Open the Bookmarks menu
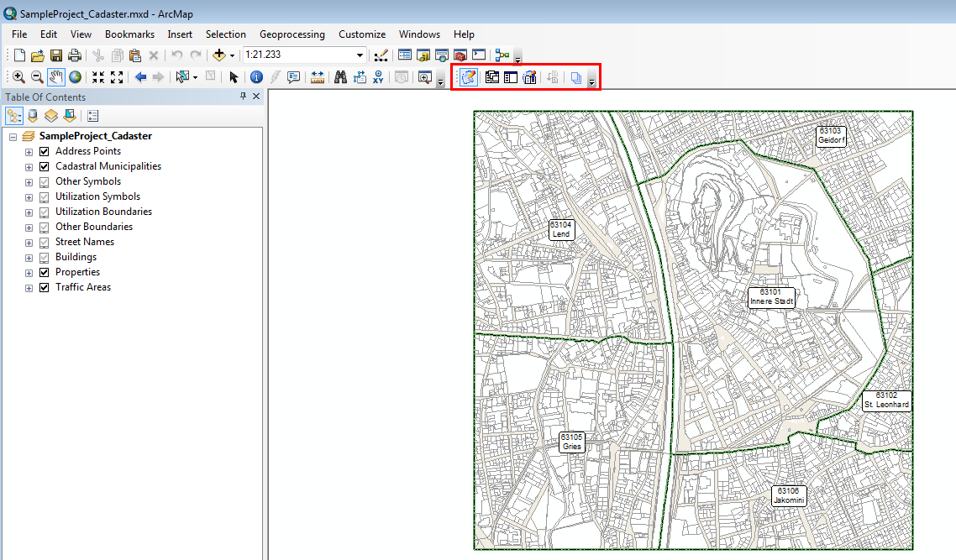Image resolution: width=956 pixels, height=560 pixels. 129,34
